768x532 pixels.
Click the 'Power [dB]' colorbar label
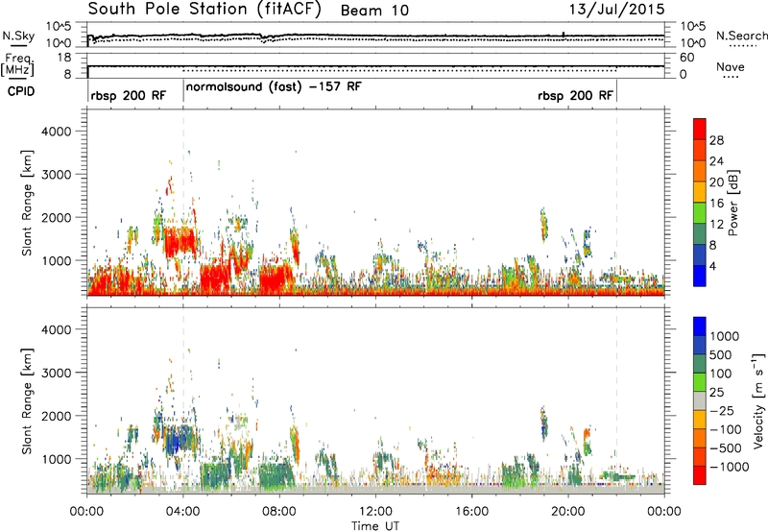(x=733, y=203)
